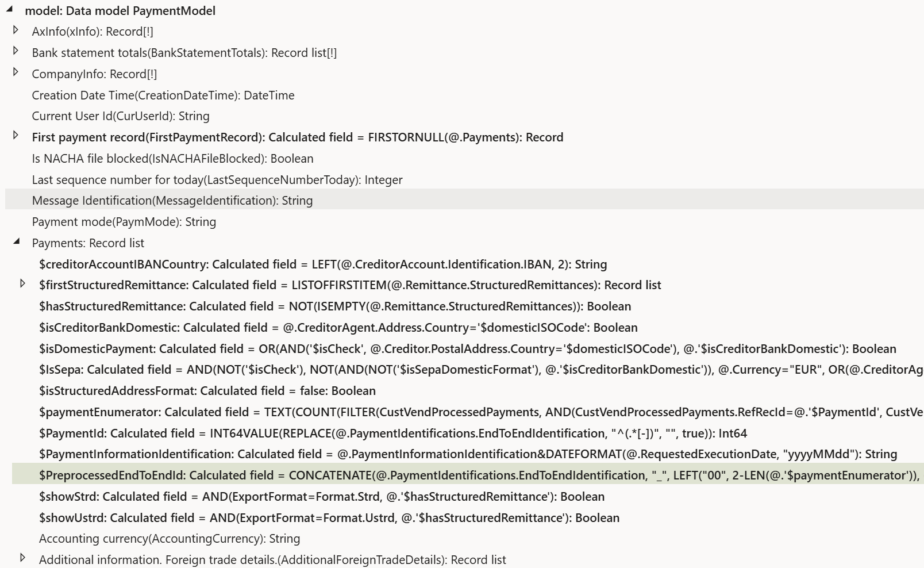The image size is (924, 568).
Task: Select the $showUstrd calculated field
Action: pos(329,518)
